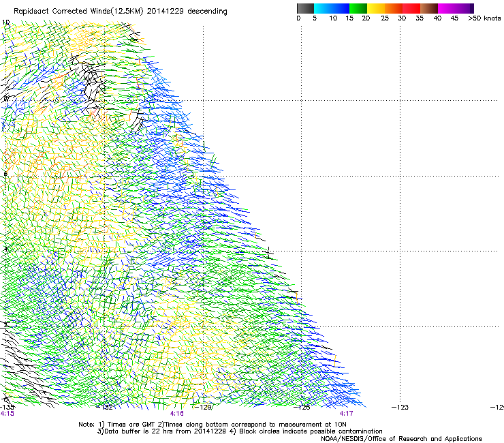This screenshot has height=443, width=504.
Task: Click the yellow 20-25 knots color segment
Action: coord(376,8)
